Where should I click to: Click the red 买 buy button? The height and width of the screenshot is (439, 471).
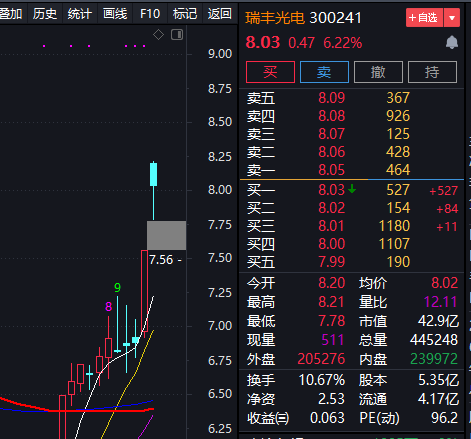(x=270, y=72)
